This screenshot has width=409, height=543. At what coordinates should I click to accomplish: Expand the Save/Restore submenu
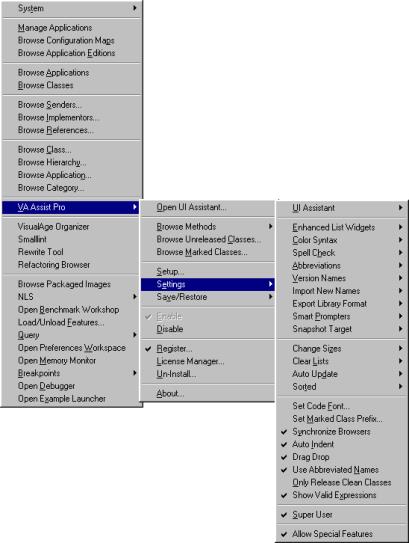tap(208, 297)
